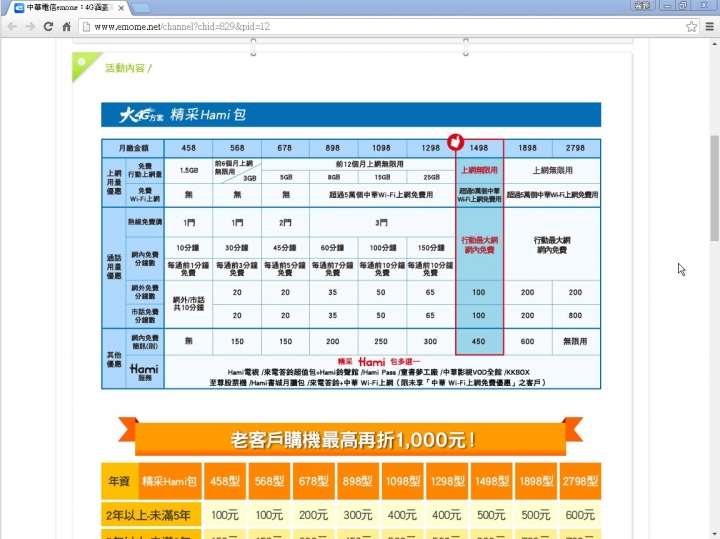
Task: Click the Hami 服務 logo cell
Action: 144,372
